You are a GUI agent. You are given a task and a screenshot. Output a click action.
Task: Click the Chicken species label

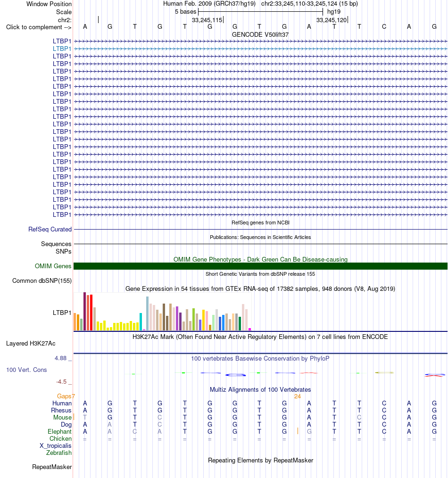pos(60,439)
